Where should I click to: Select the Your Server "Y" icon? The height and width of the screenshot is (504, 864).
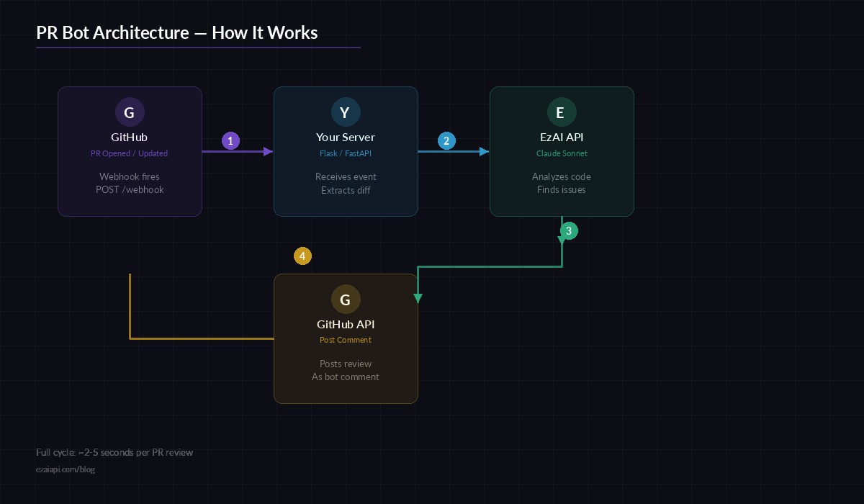pos(346,112)
